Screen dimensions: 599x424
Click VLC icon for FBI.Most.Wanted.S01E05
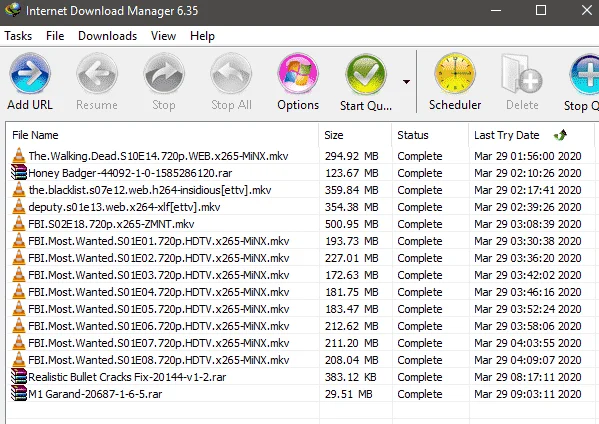(19, 309)
